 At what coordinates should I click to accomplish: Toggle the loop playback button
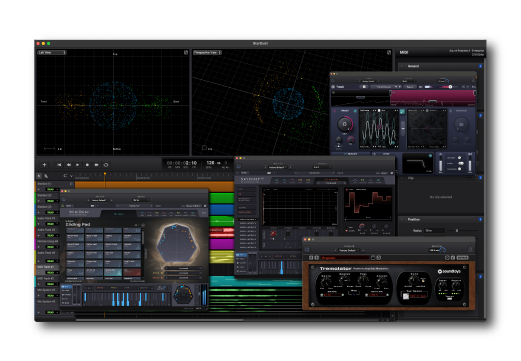coord(106,165)
